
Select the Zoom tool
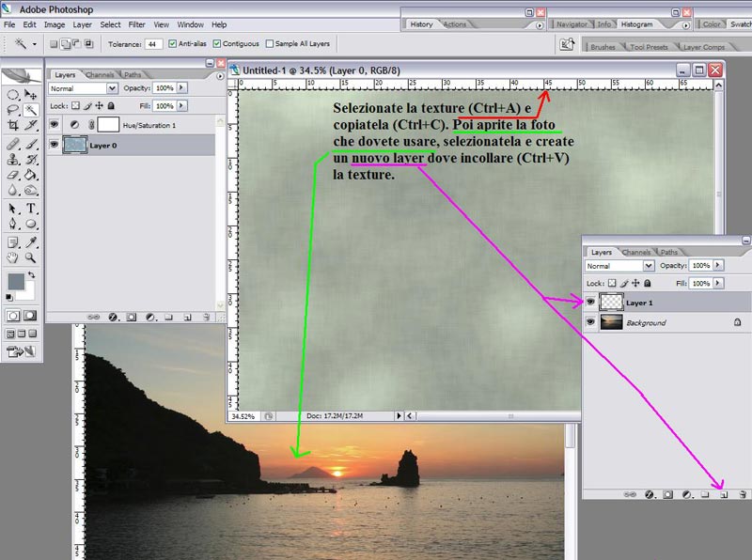31,258
